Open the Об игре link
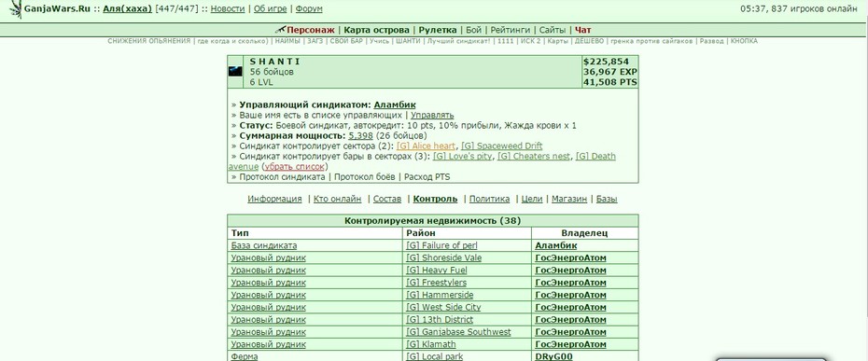The image size is (868, 361). tap(270, 8)
